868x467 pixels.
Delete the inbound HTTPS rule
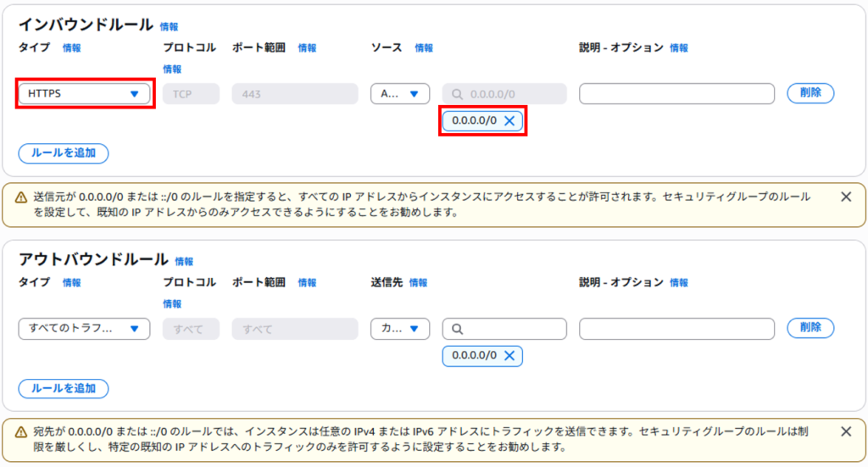coord(810,93)
